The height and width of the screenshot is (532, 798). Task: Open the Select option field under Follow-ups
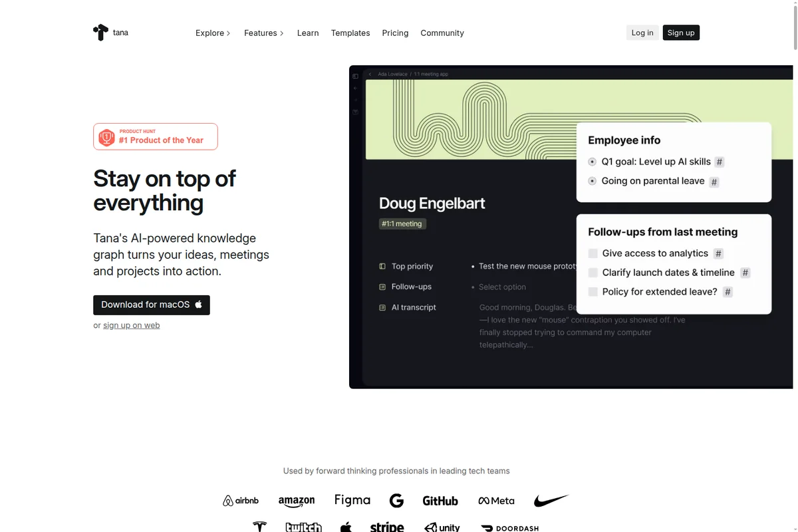tap(502, 287)
